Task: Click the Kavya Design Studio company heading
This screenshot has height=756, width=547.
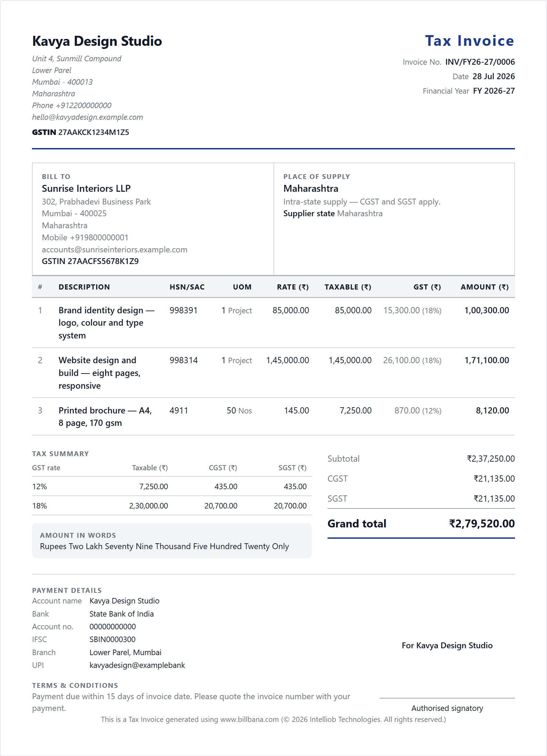Action: 97,41
